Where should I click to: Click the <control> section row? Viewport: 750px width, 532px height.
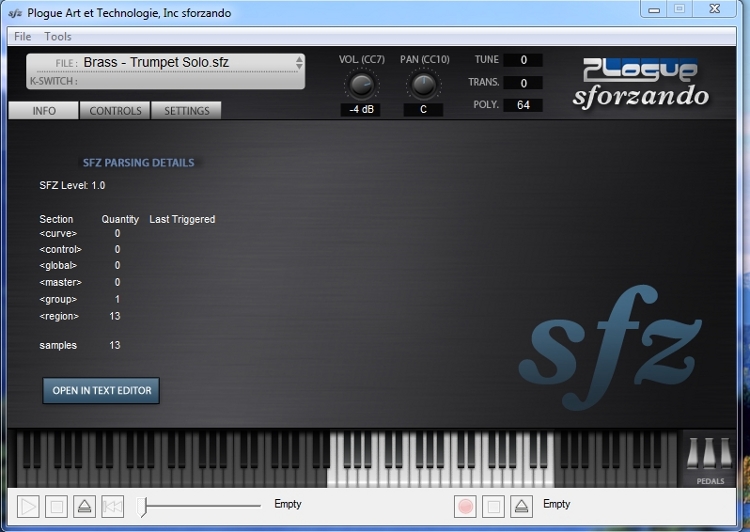(80, 249)
